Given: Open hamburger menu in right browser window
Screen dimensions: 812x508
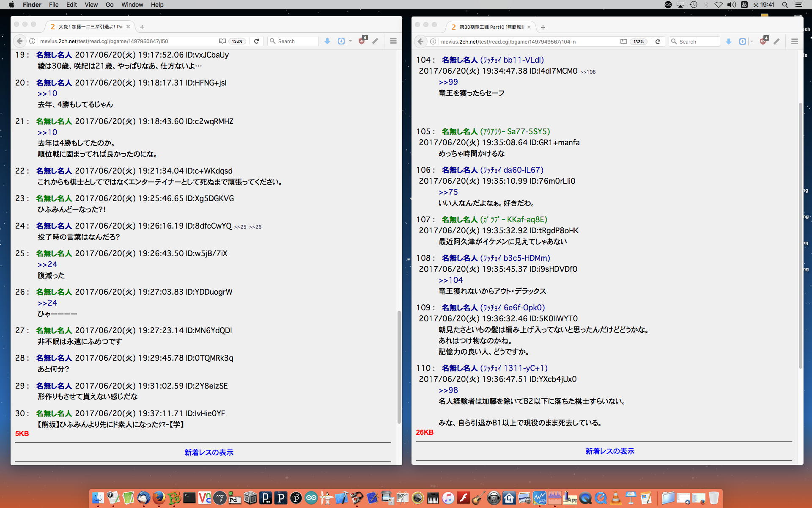Looking at the screenshot, I should [x=794, y=41].
